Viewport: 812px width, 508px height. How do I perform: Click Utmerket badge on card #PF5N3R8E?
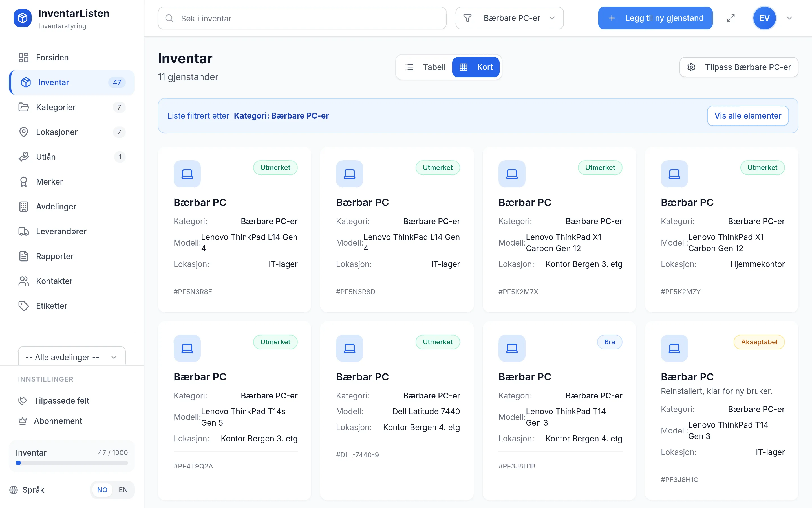click(x=275, y=167)
